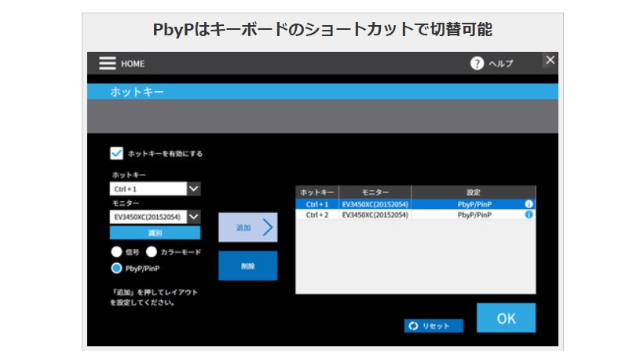
Task: Expand the ホットキー dropdown showing Ctrl + 1
Action: click(194, 189)
